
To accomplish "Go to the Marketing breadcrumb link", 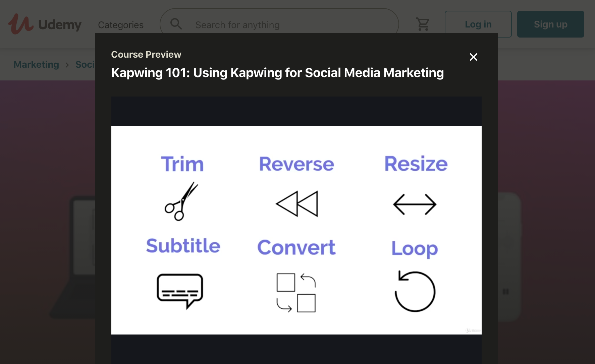I will click(36, 64).
